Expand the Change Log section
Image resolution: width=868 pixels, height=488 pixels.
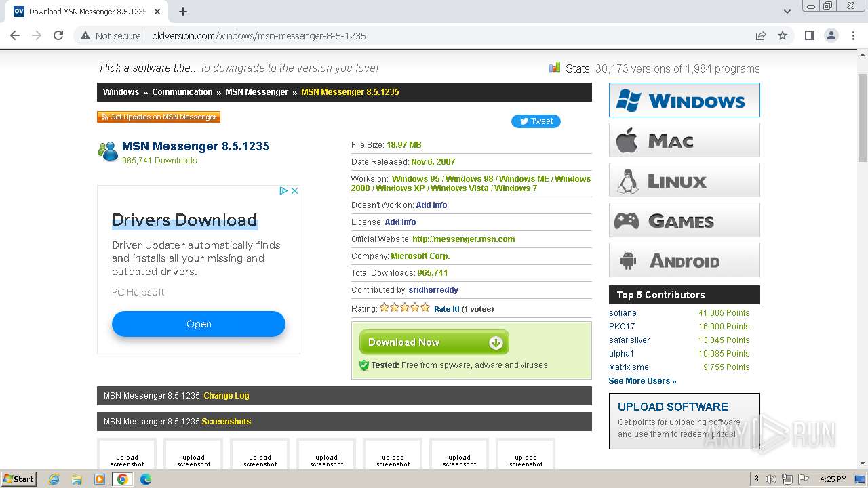tap(226, 396)
